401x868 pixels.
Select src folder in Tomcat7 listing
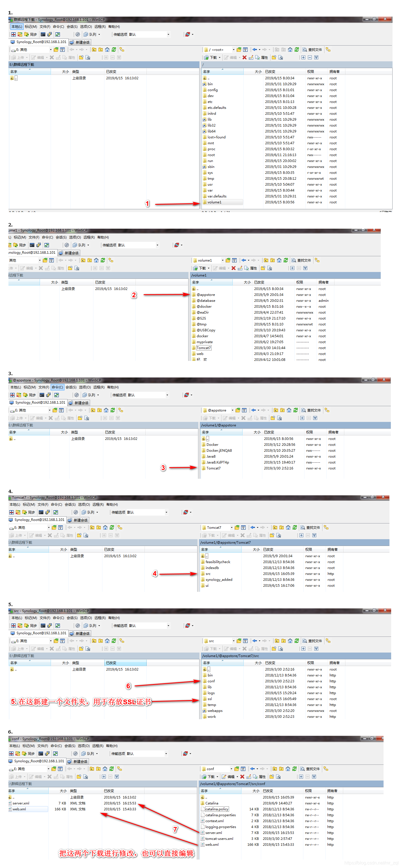click(205, 574)
